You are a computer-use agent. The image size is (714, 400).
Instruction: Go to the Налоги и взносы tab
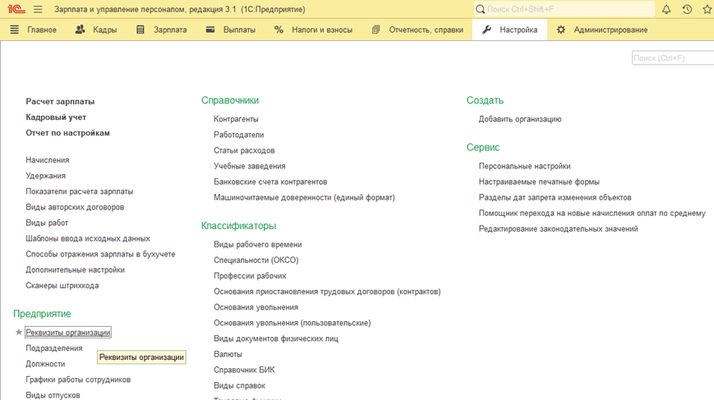tap(313, 29)
